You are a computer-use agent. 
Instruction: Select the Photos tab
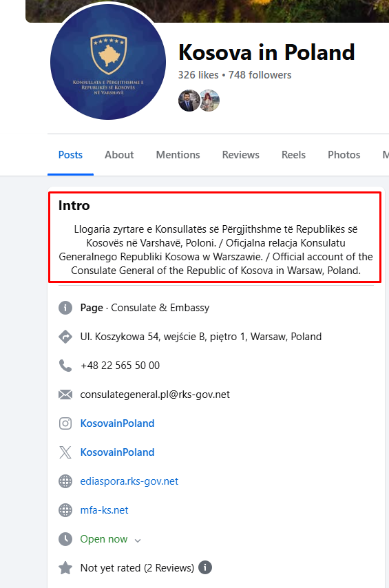click(x=344, y=155)
